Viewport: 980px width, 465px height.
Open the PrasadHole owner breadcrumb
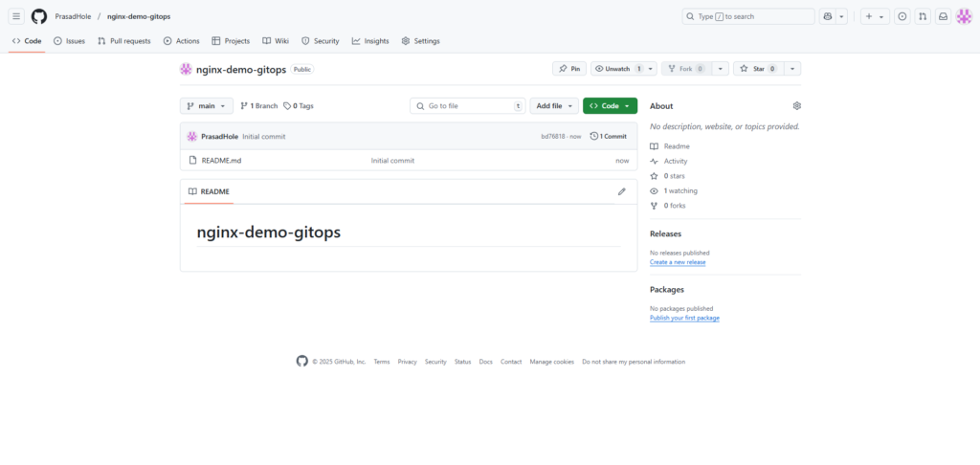[73, 16]
